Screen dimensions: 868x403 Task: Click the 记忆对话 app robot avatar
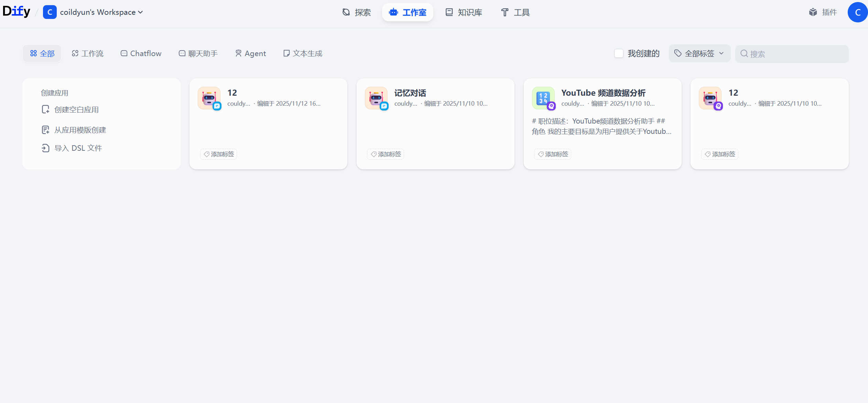click(376, 98)
